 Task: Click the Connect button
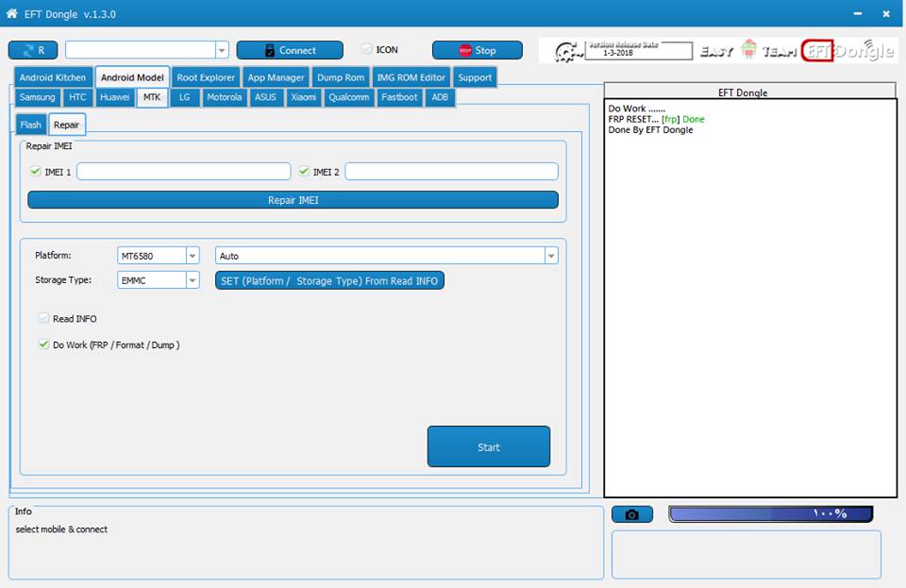(290, 50)
